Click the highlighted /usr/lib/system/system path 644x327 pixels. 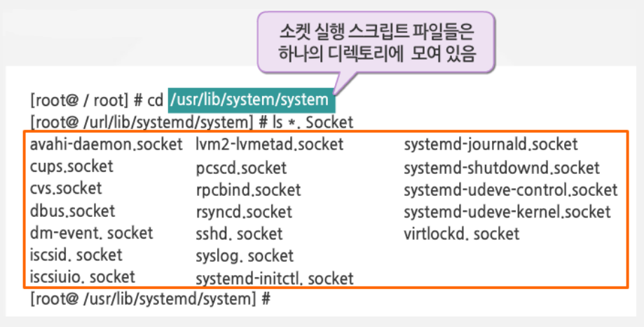[x=252, y=100]
